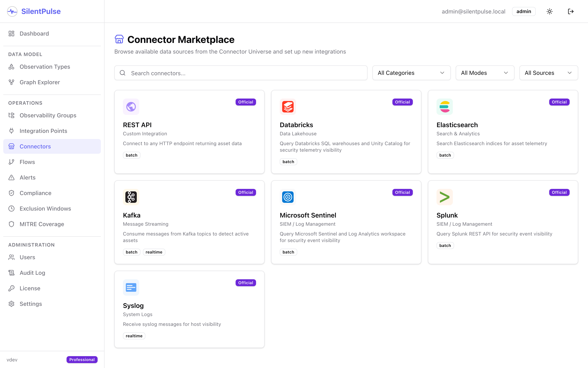Screen dimensions: 588x368
Task: Click the Official badge on Splunk card
Action: (x=559, y=192)
